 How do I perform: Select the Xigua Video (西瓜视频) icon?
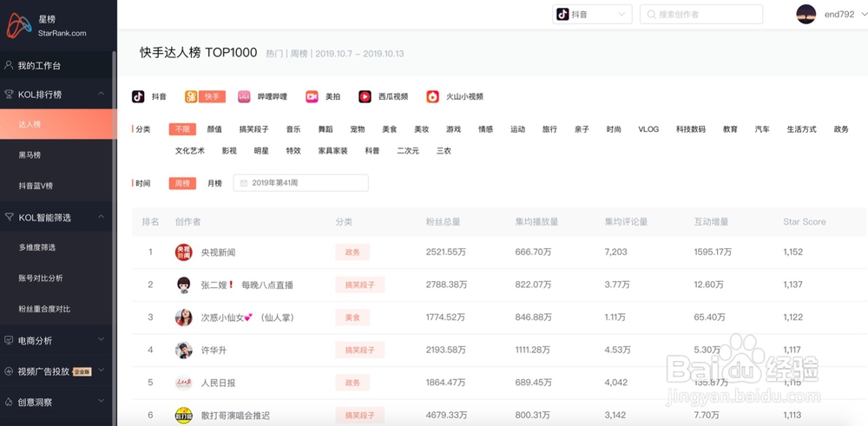pos(365,97)
